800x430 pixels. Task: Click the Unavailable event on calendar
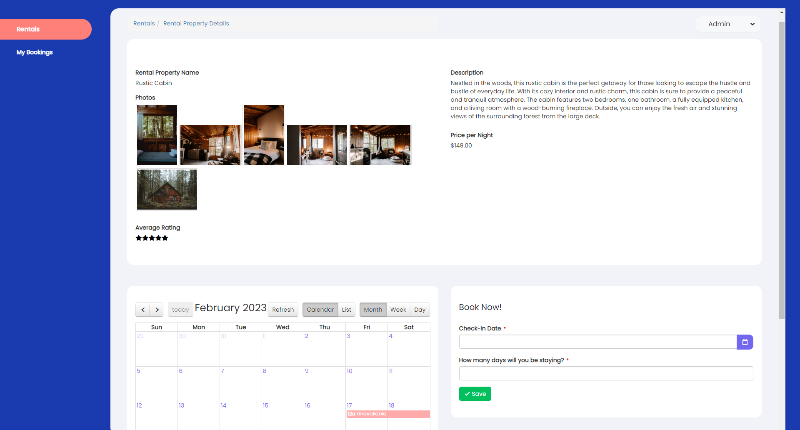388,414
